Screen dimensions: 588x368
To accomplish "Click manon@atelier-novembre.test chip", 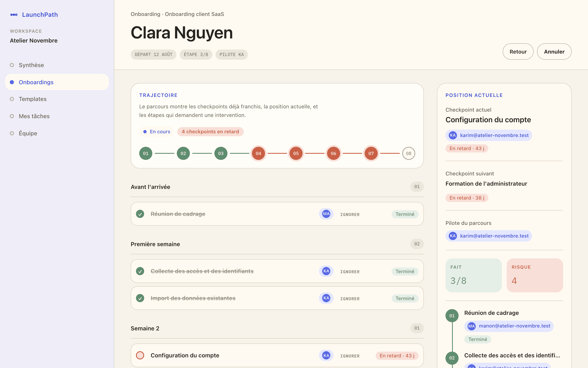I will tap(509, 326).
